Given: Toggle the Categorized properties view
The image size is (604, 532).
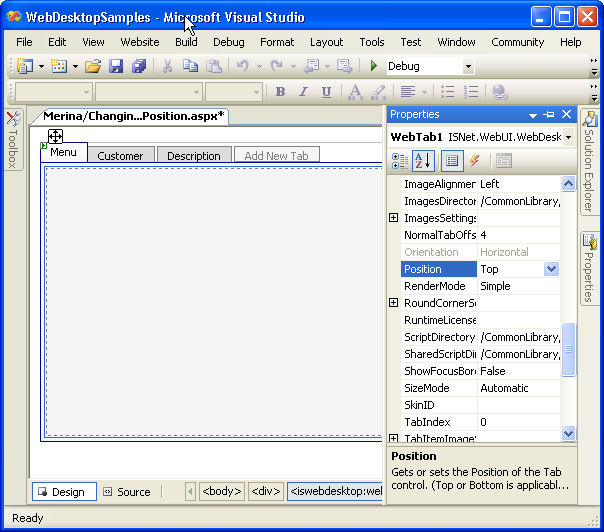Looking at the screenshot, I should [x=400, y=161].
